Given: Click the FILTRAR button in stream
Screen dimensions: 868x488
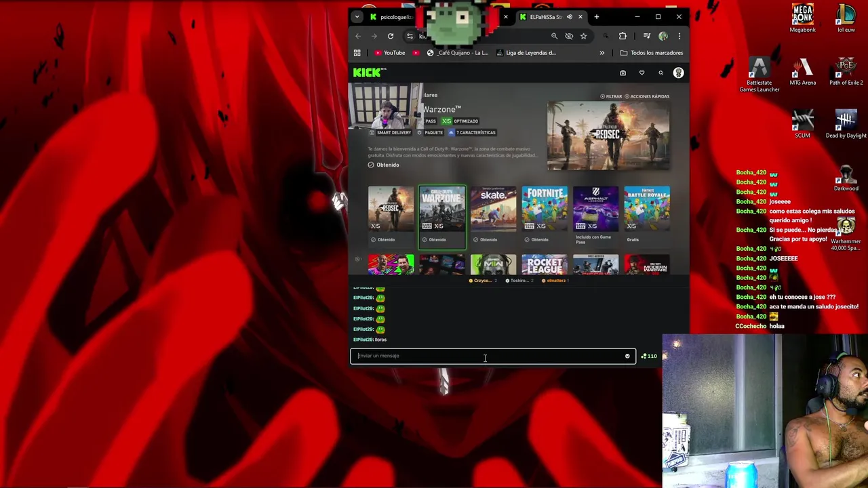Looking at the screenshot, I should pos(611,96).
